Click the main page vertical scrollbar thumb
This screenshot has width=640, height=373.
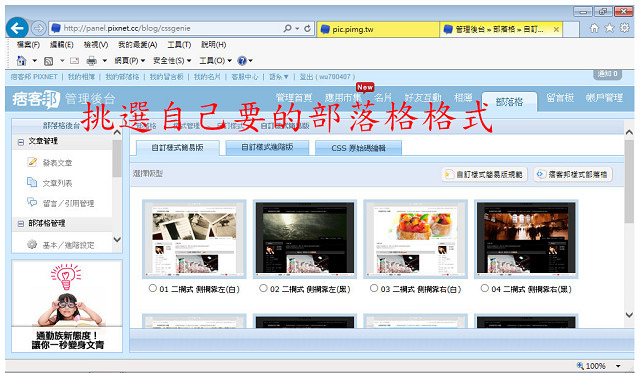(629, 182)
